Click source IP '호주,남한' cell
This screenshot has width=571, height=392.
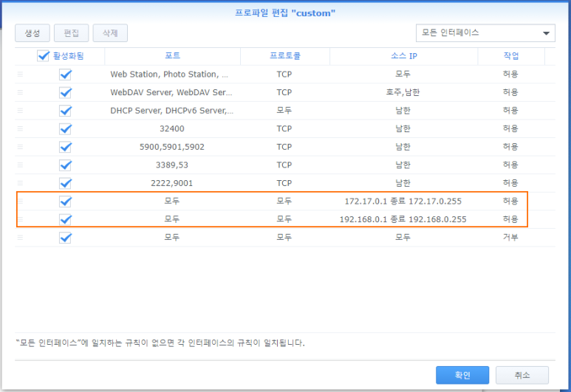pyautogui.click(x=403, y=92)
